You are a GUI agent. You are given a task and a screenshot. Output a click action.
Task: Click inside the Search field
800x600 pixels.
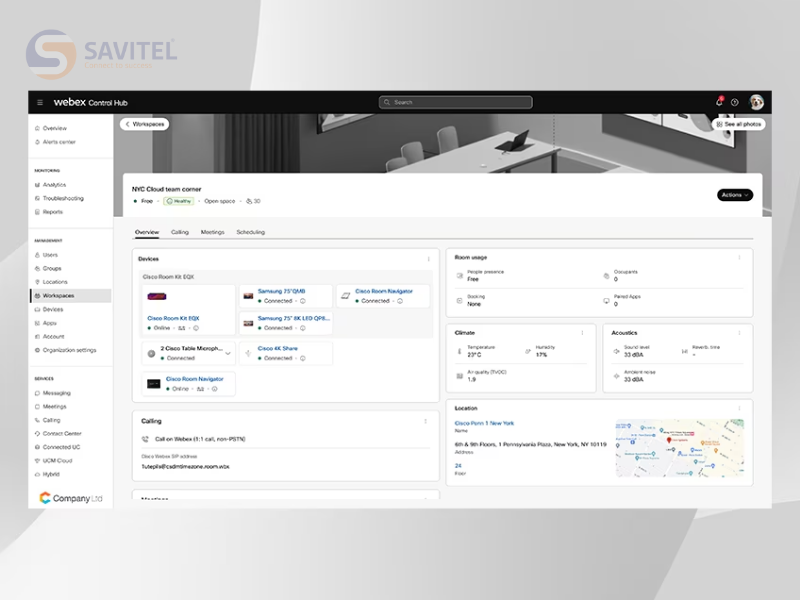click(456, 102)
